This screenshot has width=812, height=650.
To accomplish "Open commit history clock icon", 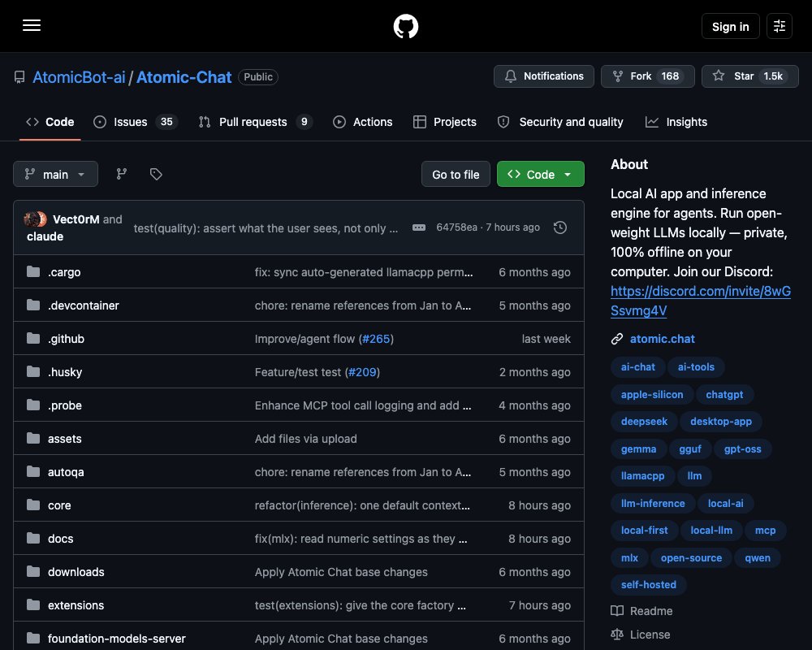I will coord(559,227).
